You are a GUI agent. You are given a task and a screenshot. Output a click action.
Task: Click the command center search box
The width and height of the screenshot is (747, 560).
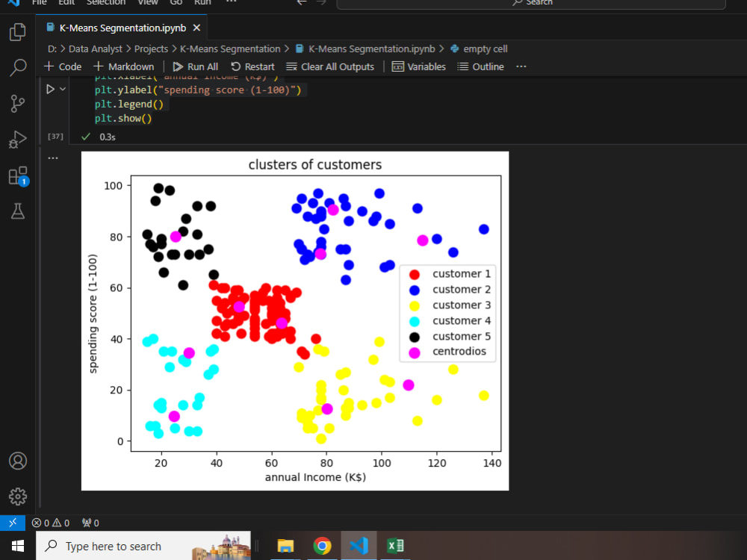click(531, 4)
